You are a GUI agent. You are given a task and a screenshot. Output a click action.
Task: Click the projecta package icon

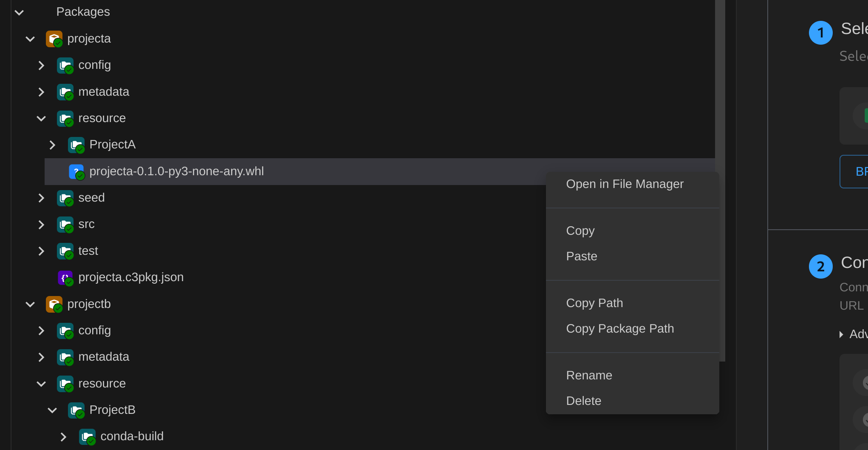pos(54,39)
